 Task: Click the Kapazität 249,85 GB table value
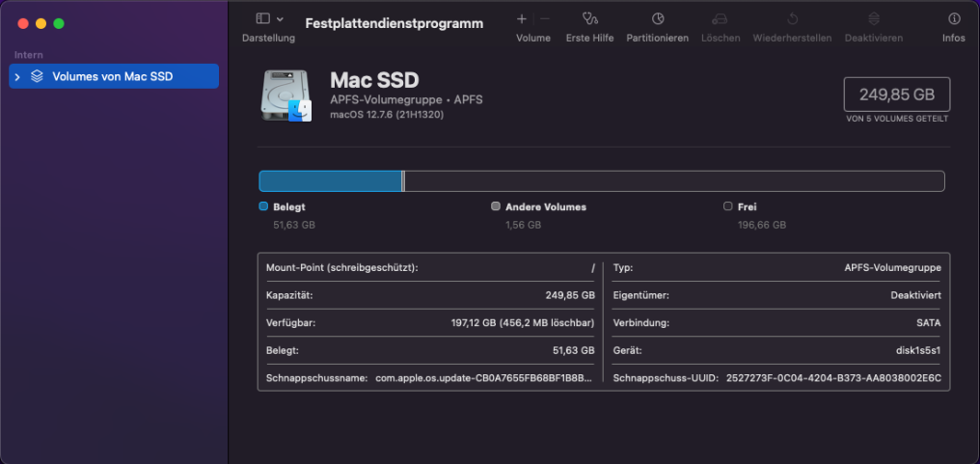click(570, 295)
